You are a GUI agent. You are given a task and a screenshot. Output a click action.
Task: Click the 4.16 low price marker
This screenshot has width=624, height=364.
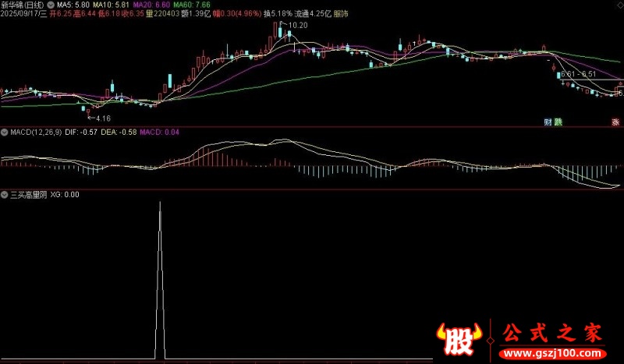click(x=101, y=118)
